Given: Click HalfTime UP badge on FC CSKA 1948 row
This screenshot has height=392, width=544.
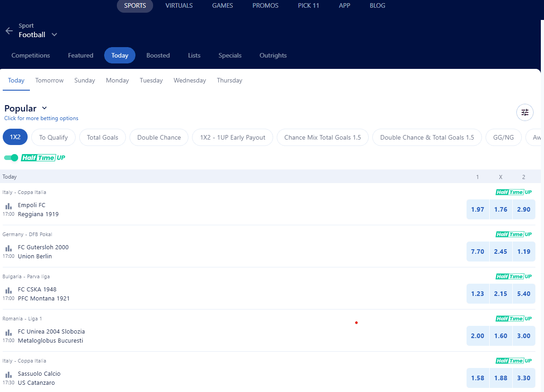Looking at the screenshot, I should pos(514,276).
